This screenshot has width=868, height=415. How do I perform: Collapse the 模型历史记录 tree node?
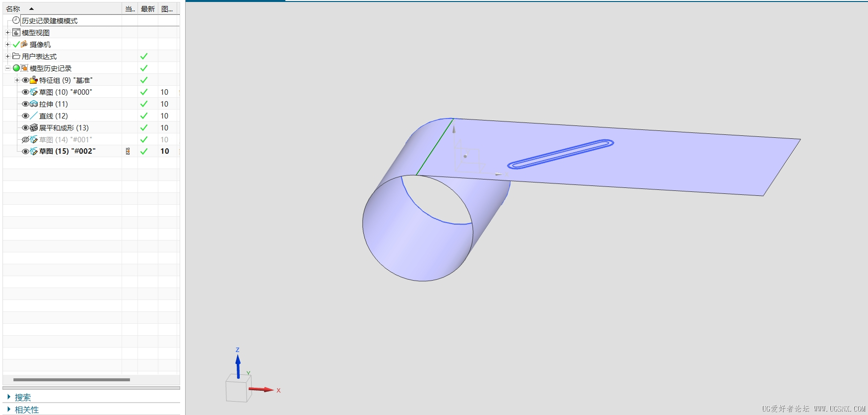(x=7, y=68)
